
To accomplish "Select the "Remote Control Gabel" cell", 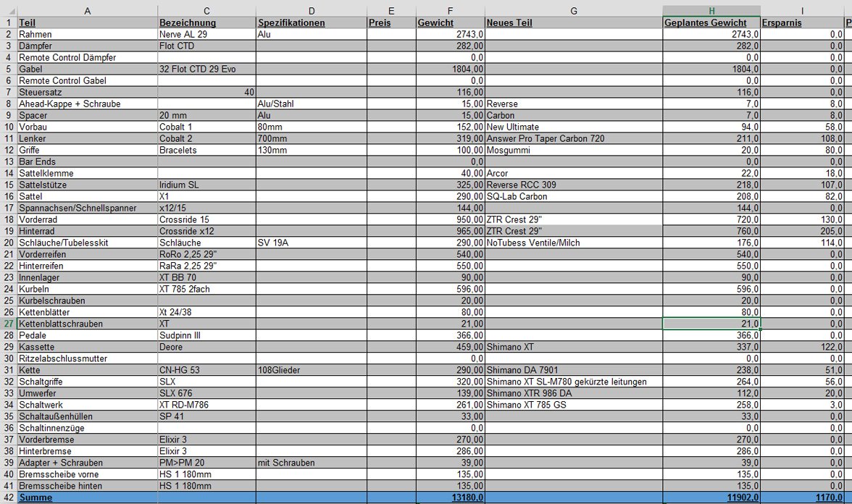I will (x=88, y=80).
